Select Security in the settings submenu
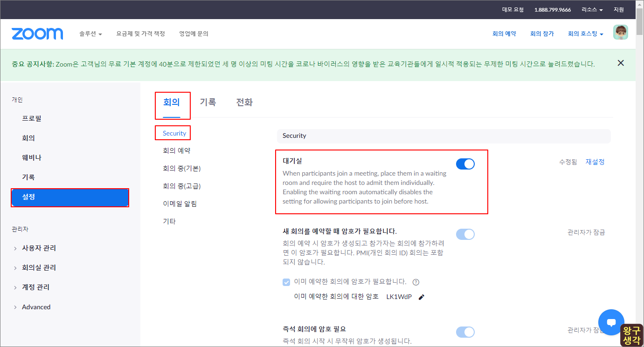The height and width of the screenshot is (347, 644). tap(174, 133)
